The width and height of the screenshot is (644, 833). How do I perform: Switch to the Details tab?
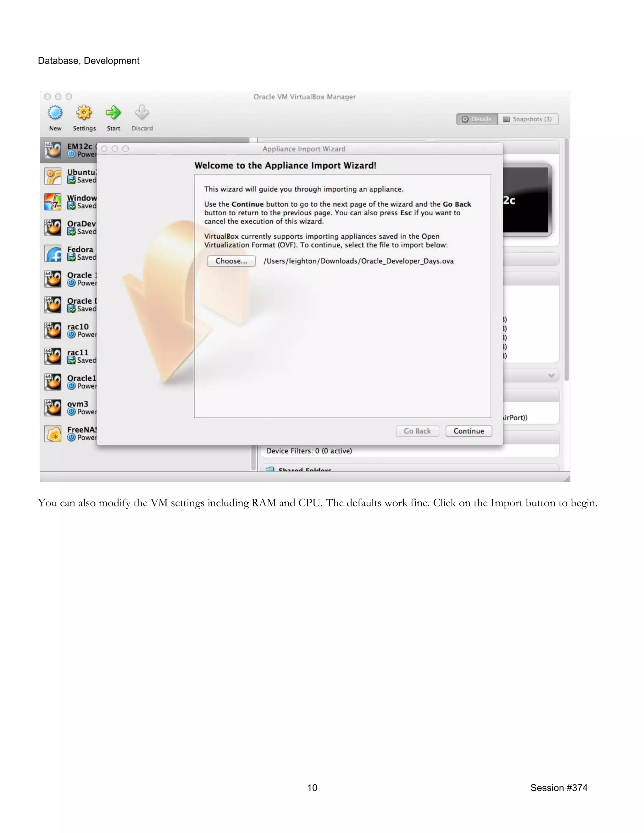click(477, 119)
